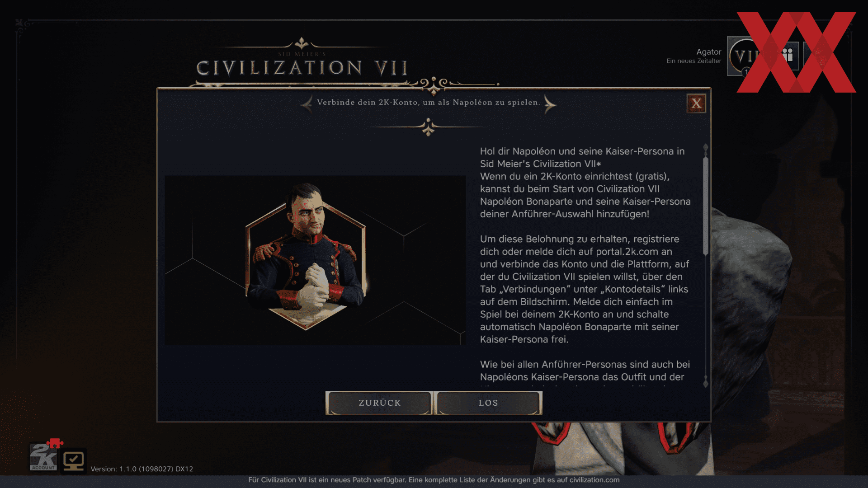The height and width of the screenshot is (488, 868).
Task: Open the Civilization VII profile badge
Action: pos(745,56)
